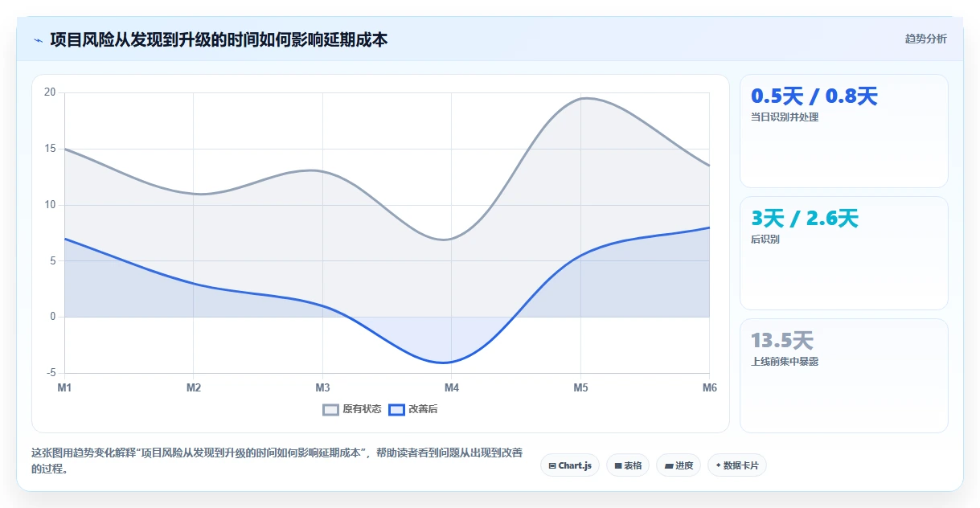The height and width of the screenshot is (508, 980).
Task: Select the 数据卡片 tag chip
Action: [737, 465]
